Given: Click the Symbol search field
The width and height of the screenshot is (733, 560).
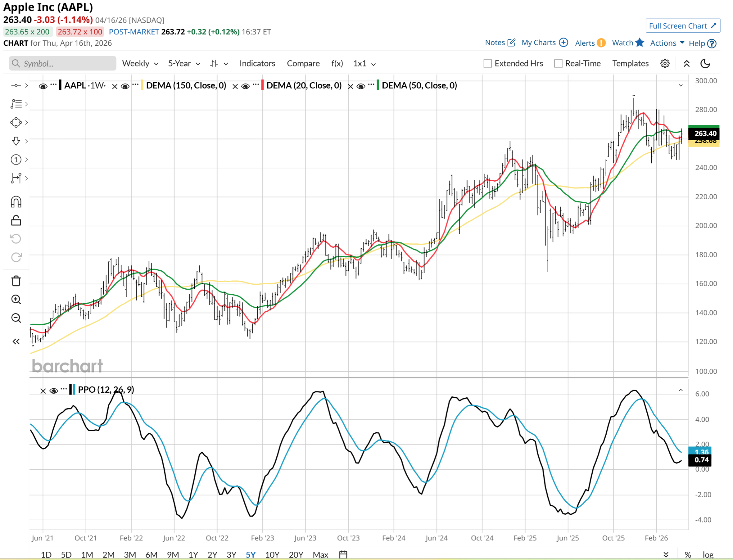Looking at the screenshot, I should (63, 64).
